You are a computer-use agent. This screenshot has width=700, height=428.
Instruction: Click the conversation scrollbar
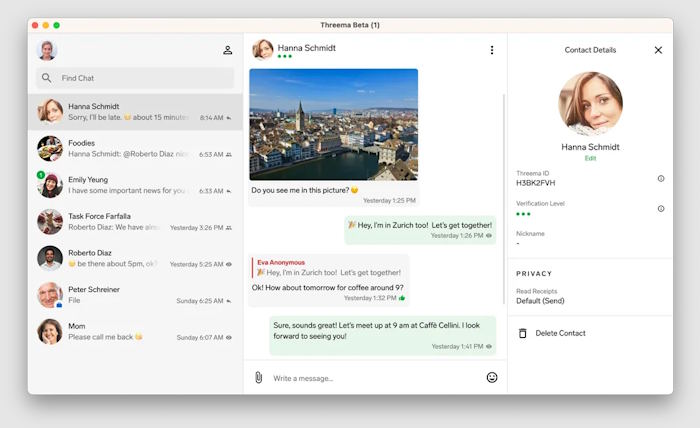[504, 199]
